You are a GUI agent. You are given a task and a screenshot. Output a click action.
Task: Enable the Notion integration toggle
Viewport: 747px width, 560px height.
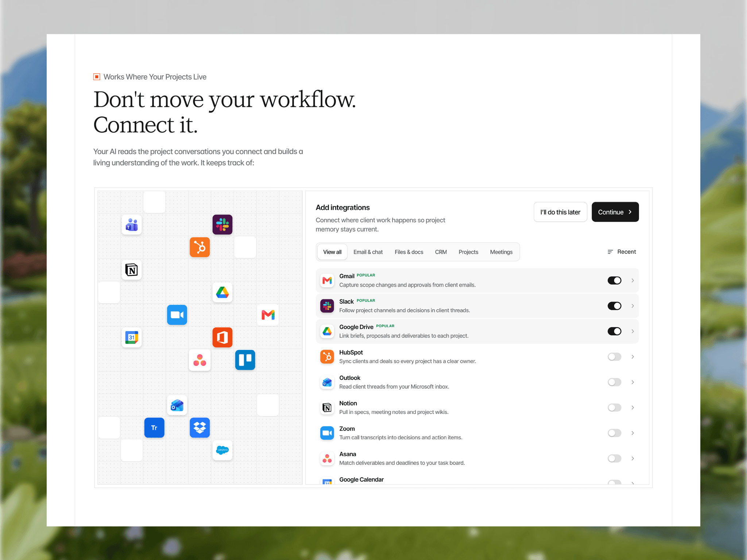(615, 408)
